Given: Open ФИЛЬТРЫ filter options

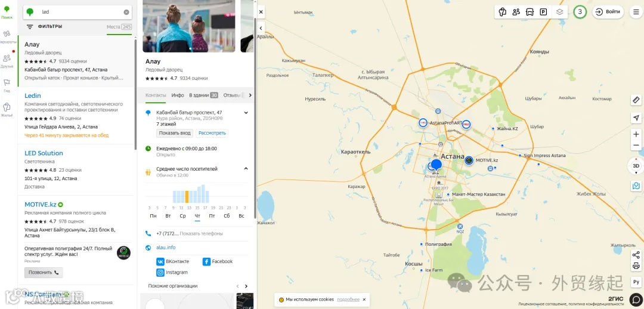Looking at the screenshot, I should pyautogui.click(x=50, y=26).
